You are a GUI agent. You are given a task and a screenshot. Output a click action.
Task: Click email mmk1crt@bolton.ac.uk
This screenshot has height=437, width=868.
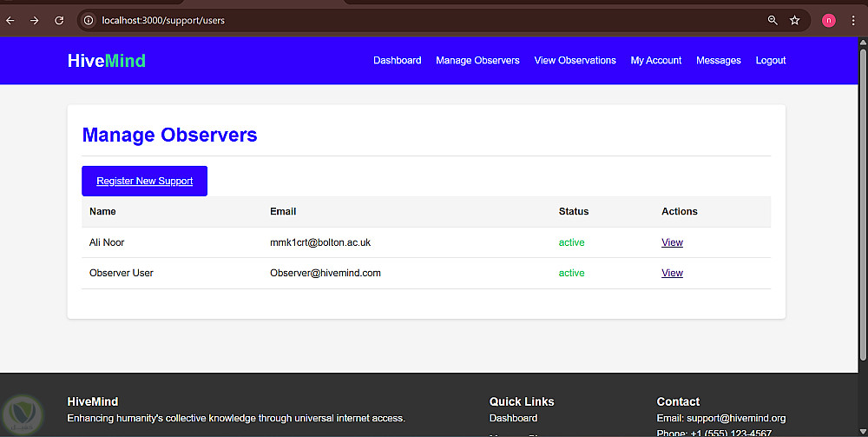tap(320, 242)
